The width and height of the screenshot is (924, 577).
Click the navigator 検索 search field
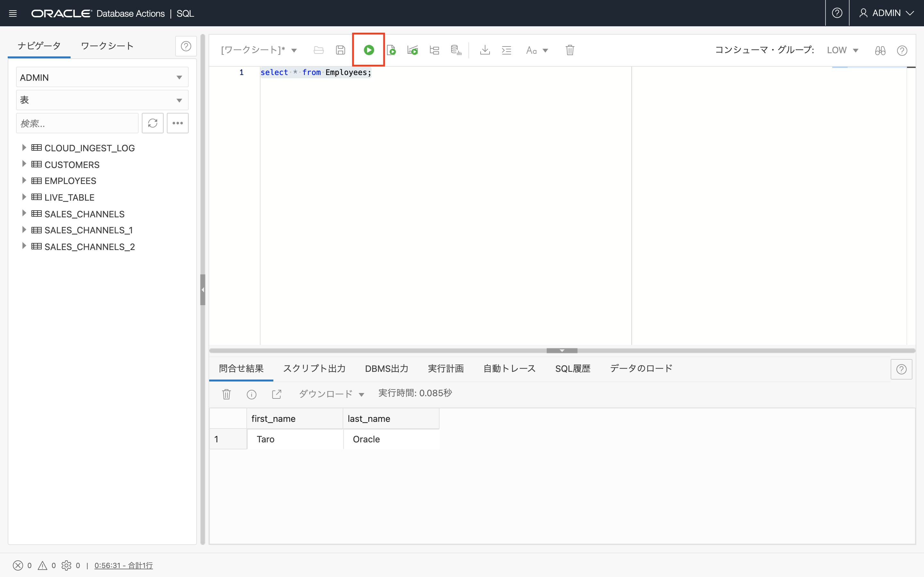(77, 123)
